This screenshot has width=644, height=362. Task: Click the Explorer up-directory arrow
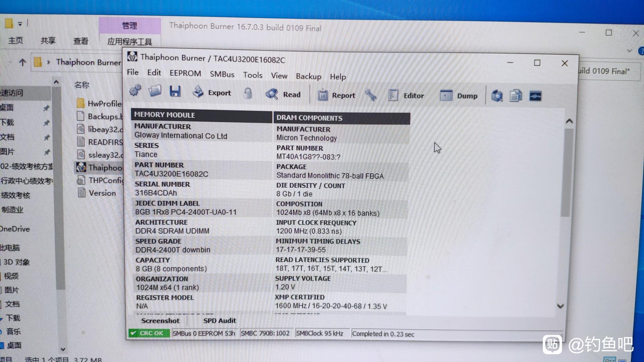(22, 62)
